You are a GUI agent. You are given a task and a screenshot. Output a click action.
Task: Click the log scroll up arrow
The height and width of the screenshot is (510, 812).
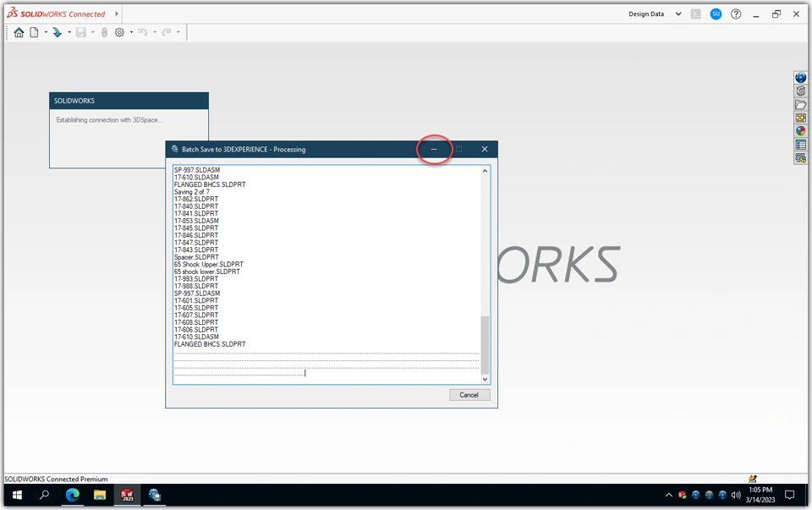click(x=486, y=171)
